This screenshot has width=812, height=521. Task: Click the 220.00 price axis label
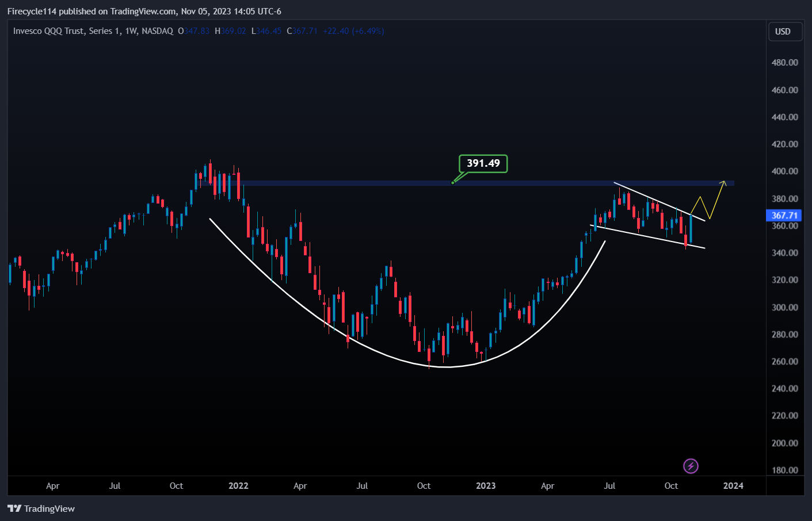[784, 415]
